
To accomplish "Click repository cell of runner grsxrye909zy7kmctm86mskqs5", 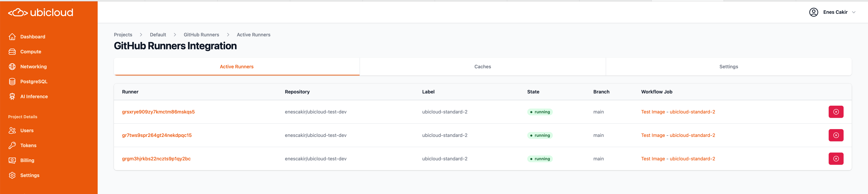I will click(315, 112).
